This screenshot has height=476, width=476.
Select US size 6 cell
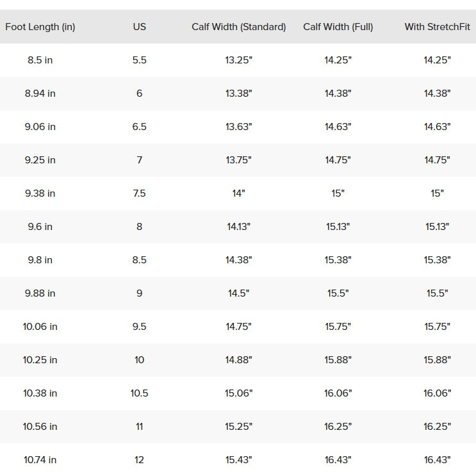click(139, 94)
